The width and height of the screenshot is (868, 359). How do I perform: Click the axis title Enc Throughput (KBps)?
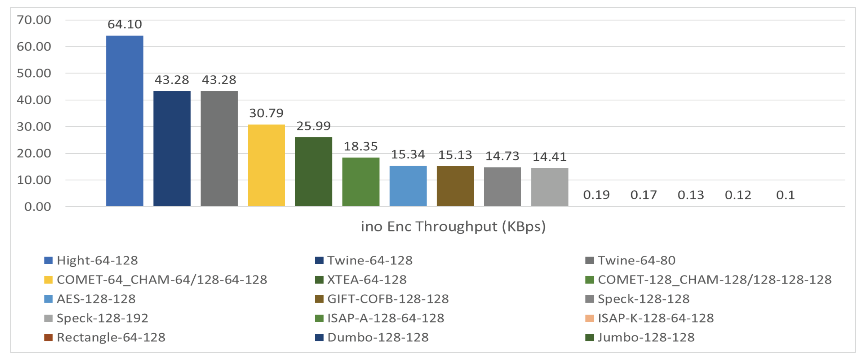(453, 227)
